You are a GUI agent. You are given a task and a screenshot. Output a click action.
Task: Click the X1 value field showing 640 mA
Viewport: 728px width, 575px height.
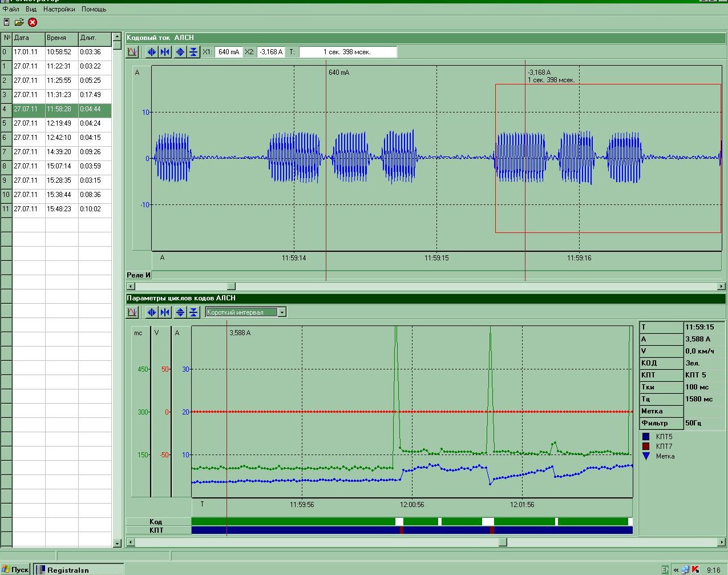tap(228, 52)
